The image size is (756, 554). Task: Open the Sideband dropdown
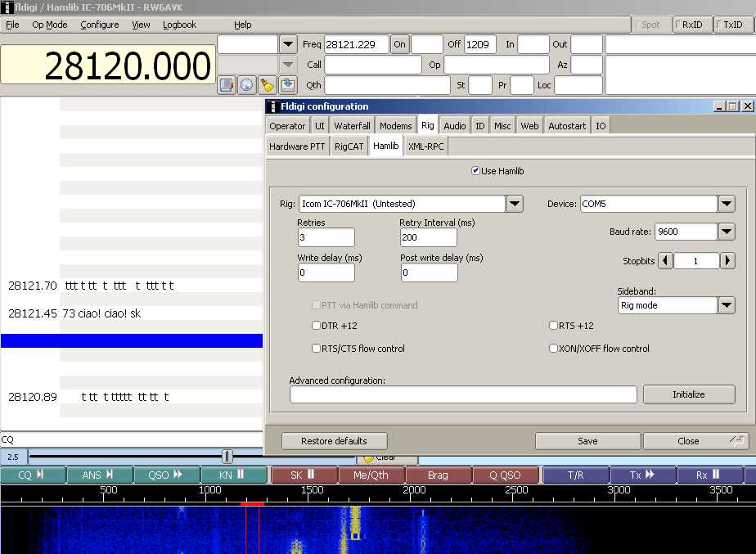click(x=727, y=305)
